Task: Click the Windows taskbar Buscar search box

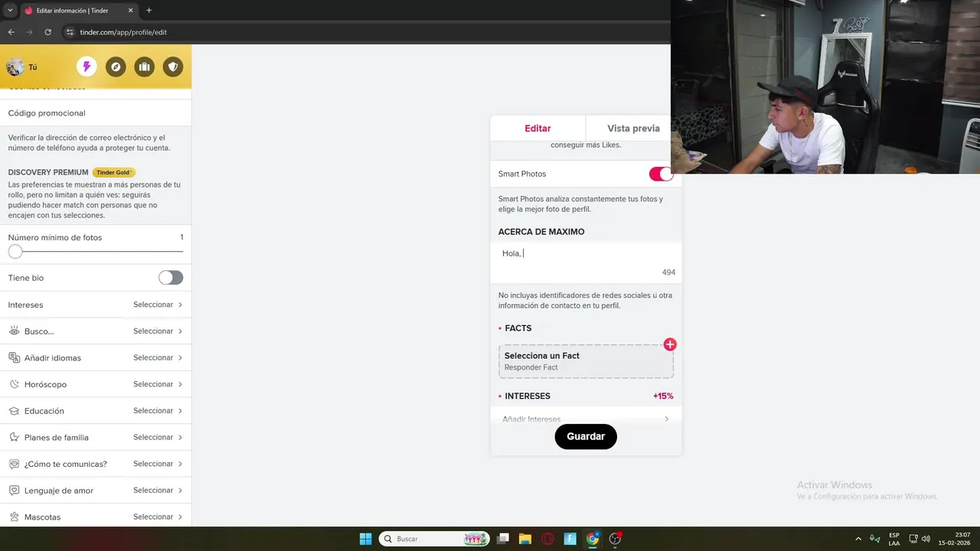Action: coord(434,539)
